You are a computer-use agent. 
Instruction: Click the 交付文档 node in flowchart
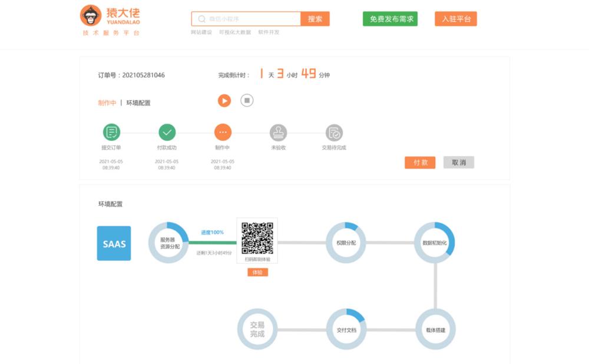346,329
